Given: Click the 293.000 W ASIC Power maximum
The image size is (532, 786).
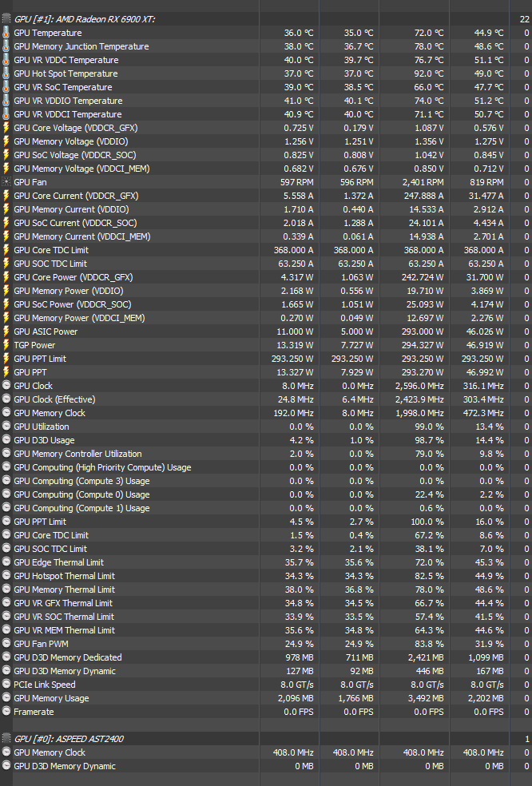Looking at the screenshot, I should pyautogui.click(x=423, y=331).
